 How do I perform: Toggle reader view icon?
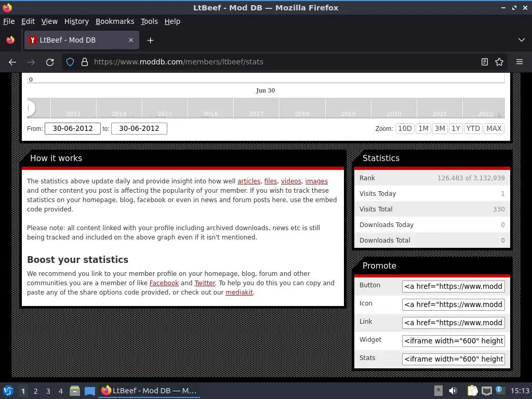485,62
